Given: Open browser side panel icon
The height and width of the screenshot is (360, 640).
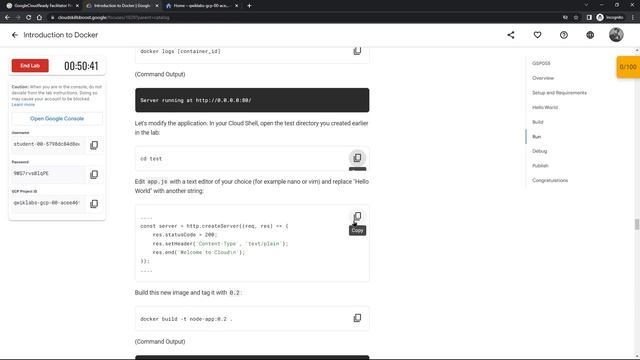Looking at the screenshot, I should [589, 18].
